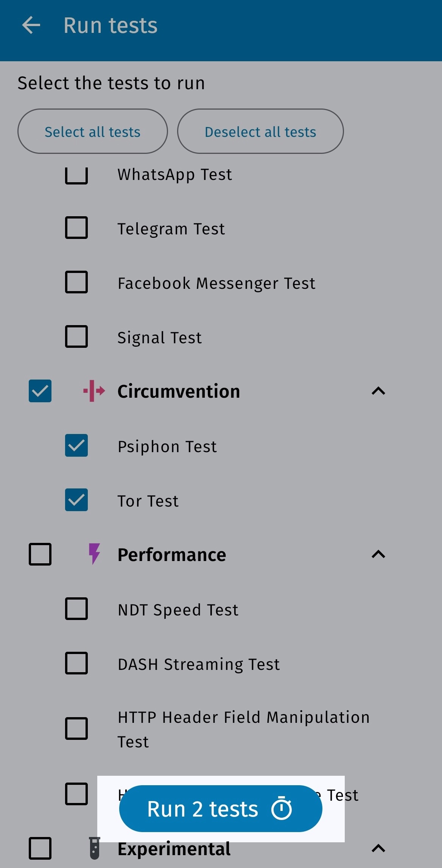
Task: Select the Performance group checkbox
Action: click(x=40, y=554)
